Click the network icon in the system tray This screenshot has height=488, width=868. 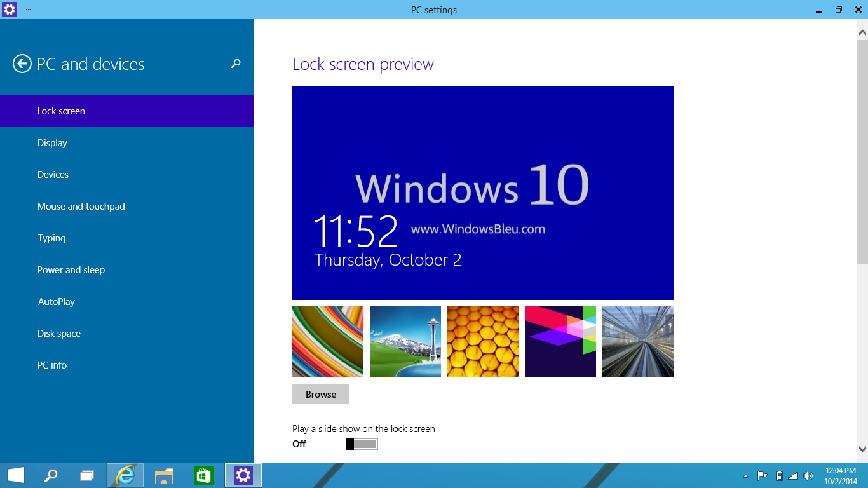[x=792, y=475]
